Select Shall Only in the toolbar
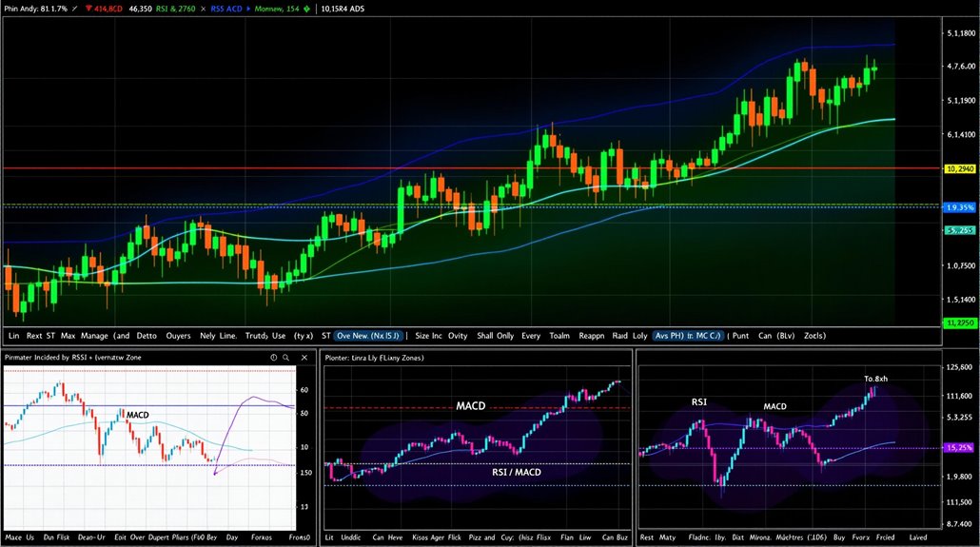 [x=495, y=336]
